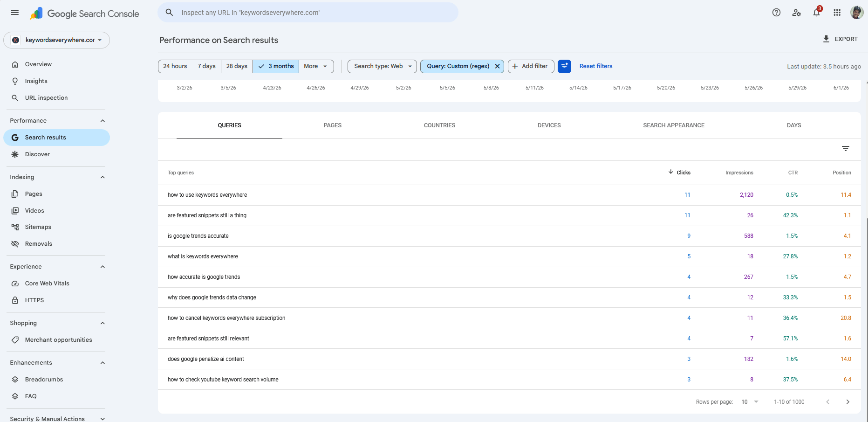Click Reset filters link

[596, 66]
